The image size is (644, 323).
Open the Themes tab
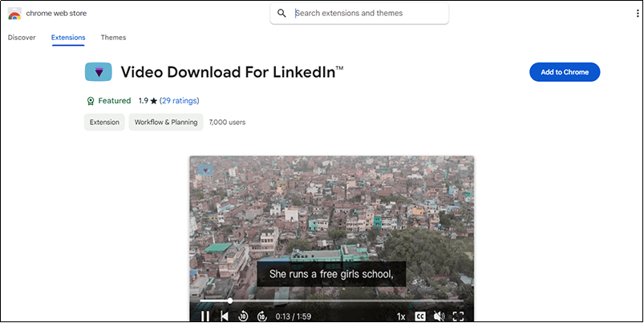(113, 38)
